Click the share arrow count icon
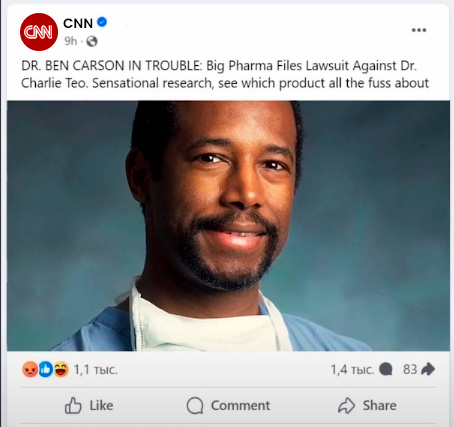The width and height of the screenshot is (454, 427). (428, 369)
